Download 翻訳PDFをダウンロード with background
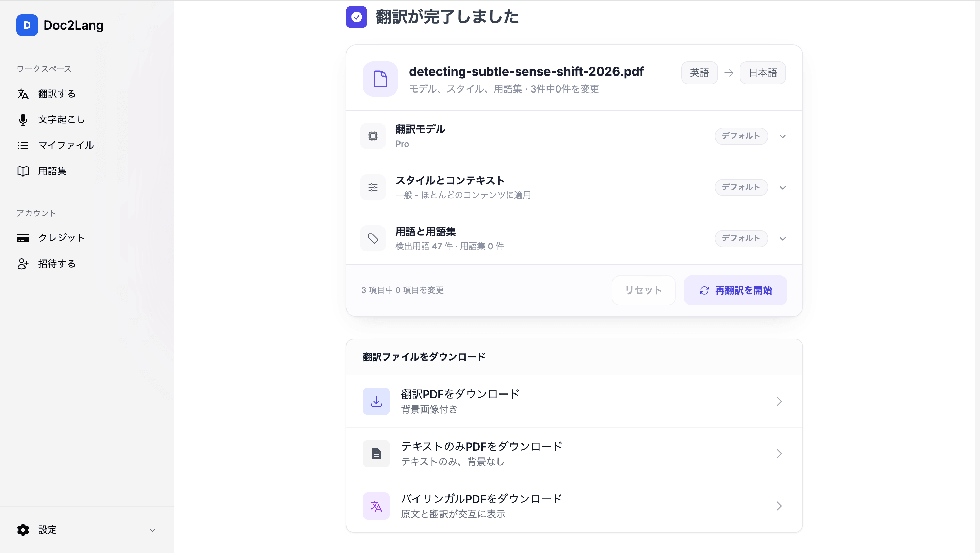 (574, 401)
